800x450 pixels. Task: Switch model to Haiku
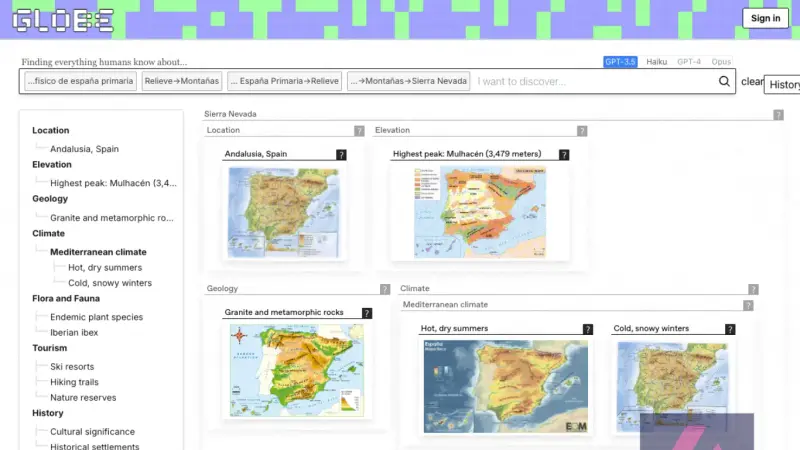pyautogui.click(x=657, y=62)
